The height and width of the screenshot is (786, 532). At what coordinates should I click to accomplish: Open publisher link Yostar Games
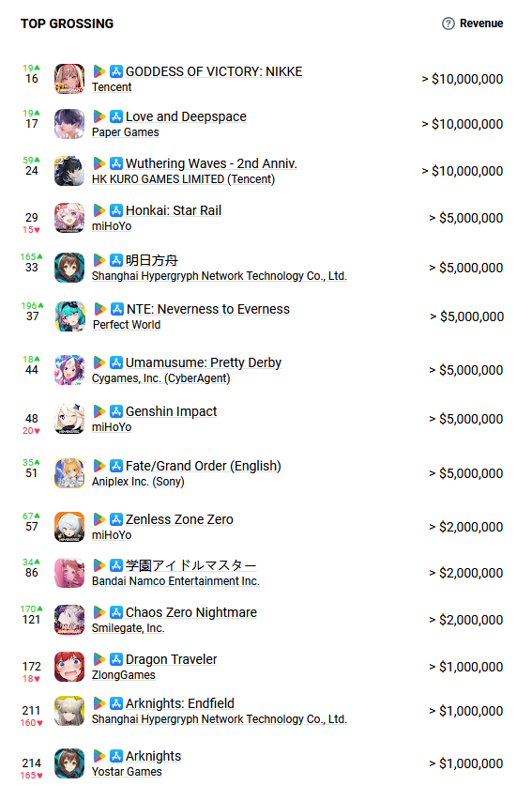click(x=127, y=772)
